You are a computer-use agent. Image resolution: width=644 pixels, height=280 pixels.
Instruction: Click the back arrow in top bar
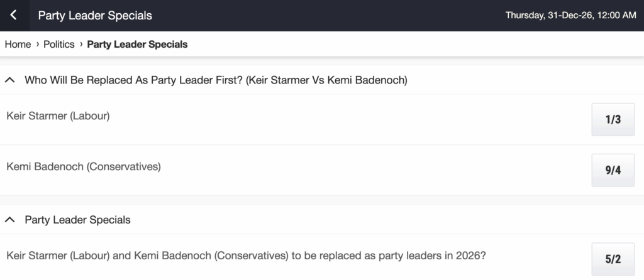[x=13, y=15]
